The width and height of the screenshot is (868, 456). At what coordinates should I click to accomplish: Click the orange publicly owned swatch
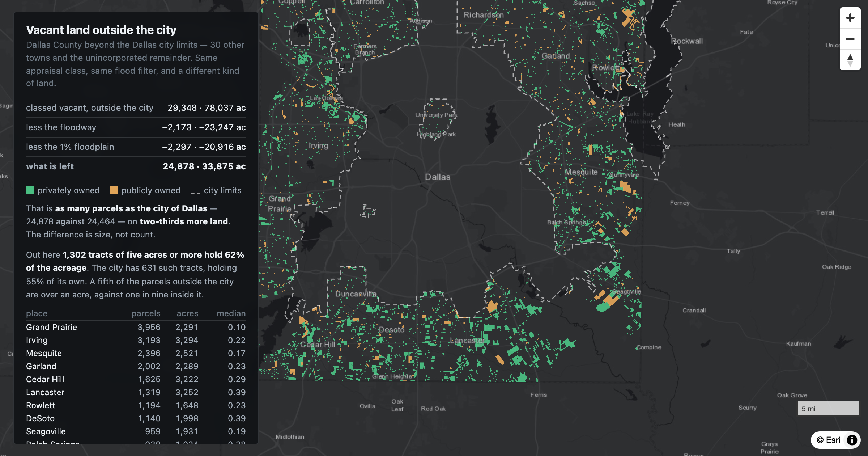tap(114, 190)
